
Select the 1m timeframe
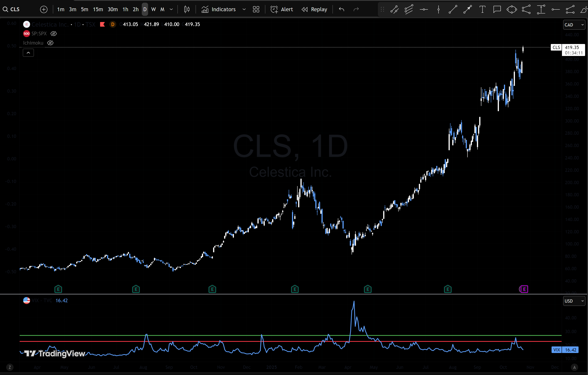pyautogui.click(x=61, y=9)
